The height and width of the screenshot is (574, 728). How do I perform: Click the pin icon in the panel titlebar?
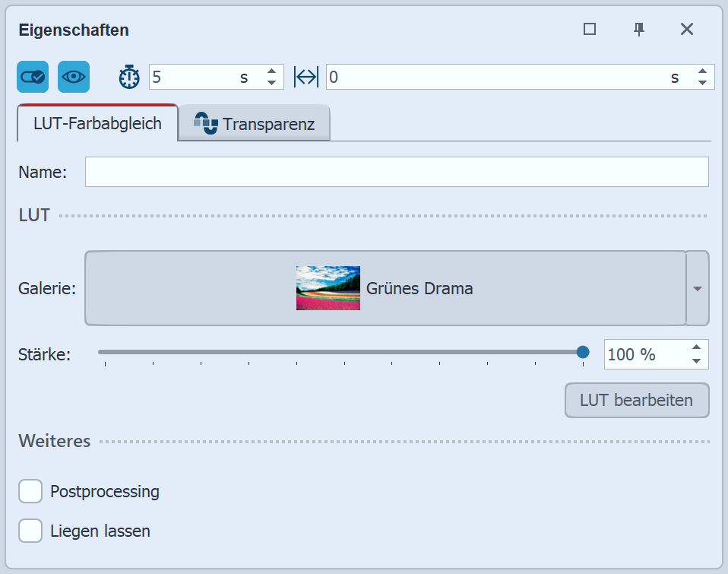[639, 29]
